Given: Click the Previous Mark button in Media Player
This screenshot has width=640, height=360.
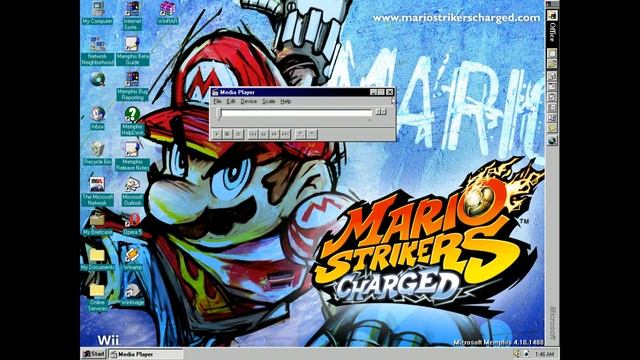Looking at the screenshot, I should [253, 134].
